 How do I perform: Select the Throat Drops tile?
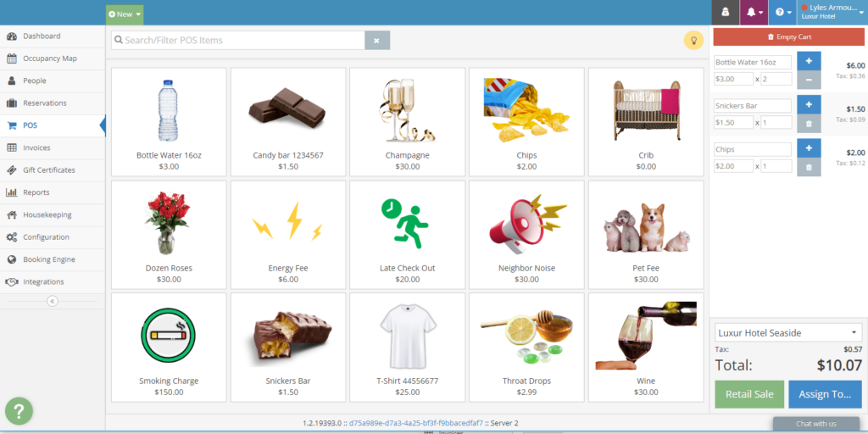(526, 347)
